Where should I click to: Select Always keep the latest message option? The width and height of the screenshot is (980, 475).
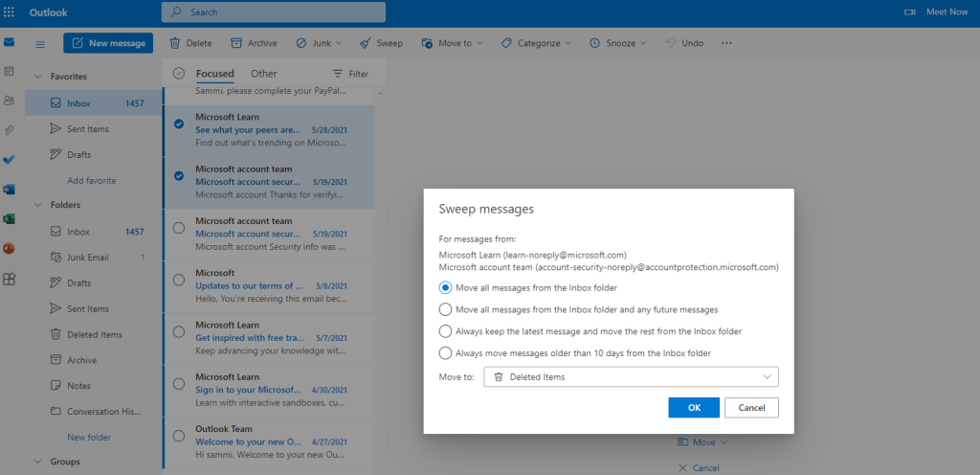coord(446,331)
